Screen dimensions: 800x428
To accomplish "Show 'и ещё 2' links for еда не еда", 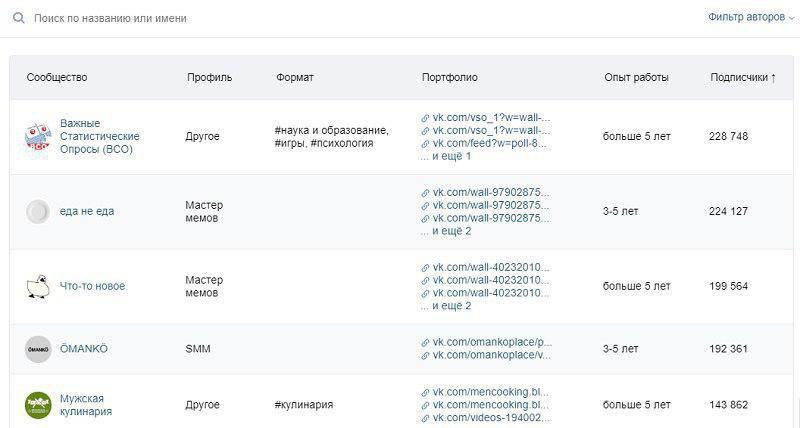I will point(452,231).
